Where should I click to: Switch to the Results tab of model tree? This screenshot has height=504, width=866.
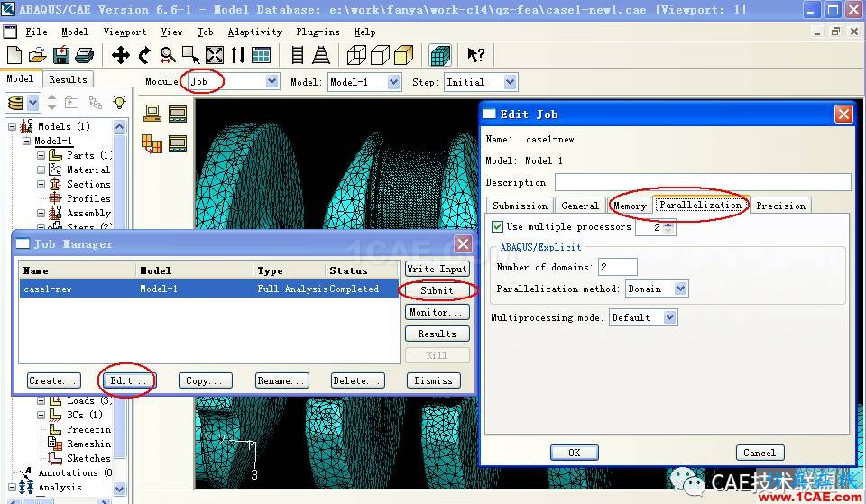point(68,79)
